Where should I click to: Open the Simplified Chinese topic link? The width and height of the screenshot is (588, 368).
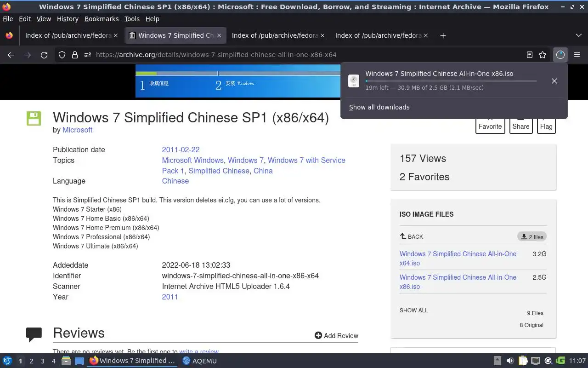click(219, 171)
